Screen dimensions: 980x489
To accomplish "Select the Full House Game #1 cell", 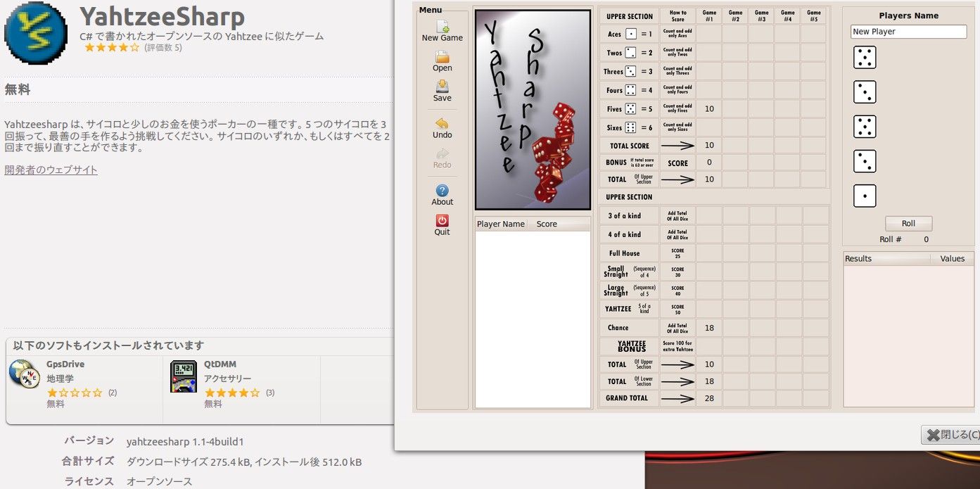I will click(x=708, y=253).
